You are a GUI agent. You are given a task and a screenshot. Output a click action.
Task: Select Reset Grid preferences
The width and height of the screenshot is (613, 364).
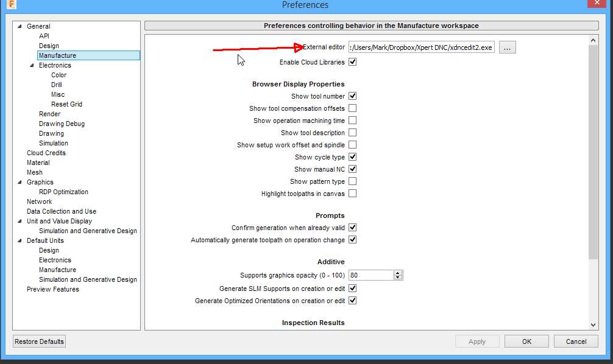(x=66, y=104)
